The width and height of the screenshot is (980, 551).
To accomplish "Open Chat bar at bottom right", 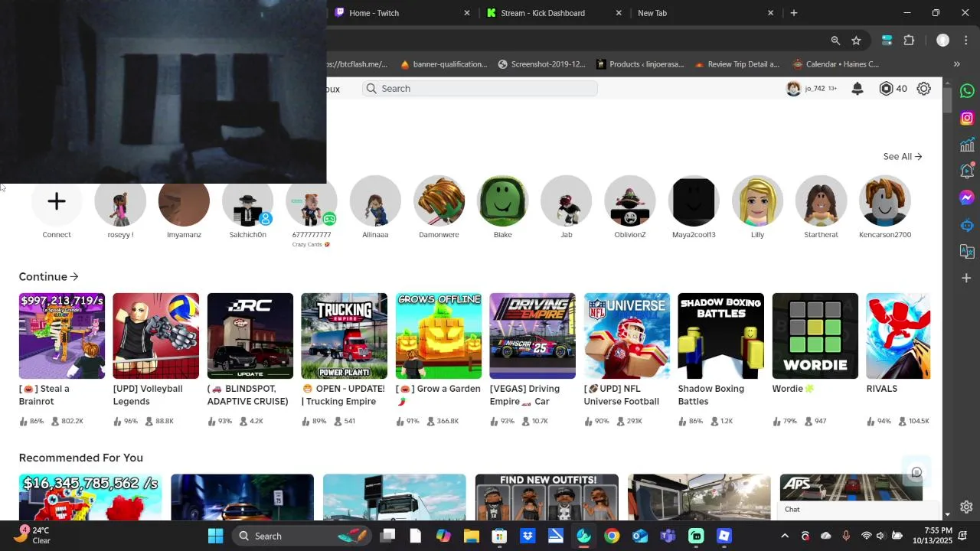I will pos(858,510).
